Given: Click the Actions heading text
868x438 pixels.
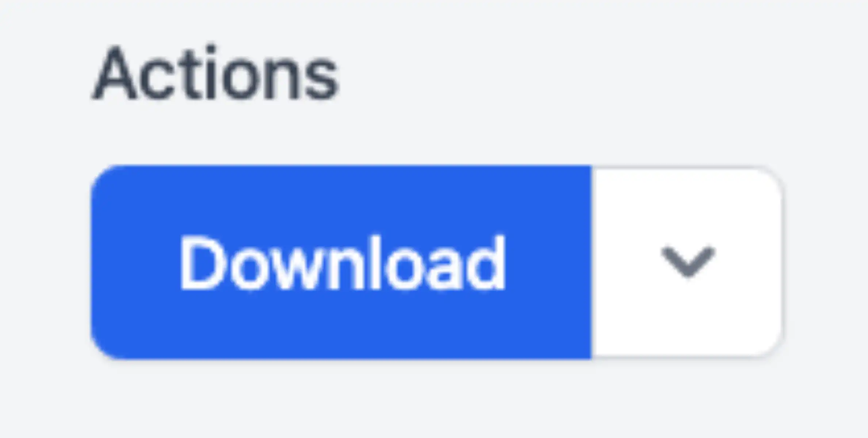Looking at the screenshot, I should tap(215, 73).
